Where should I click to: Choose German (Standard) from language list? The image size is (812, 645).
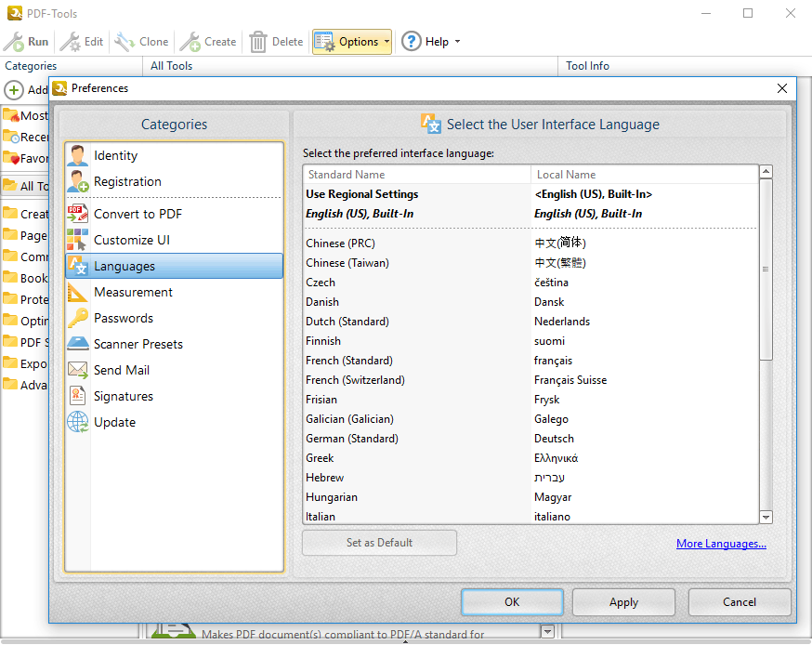352,439
